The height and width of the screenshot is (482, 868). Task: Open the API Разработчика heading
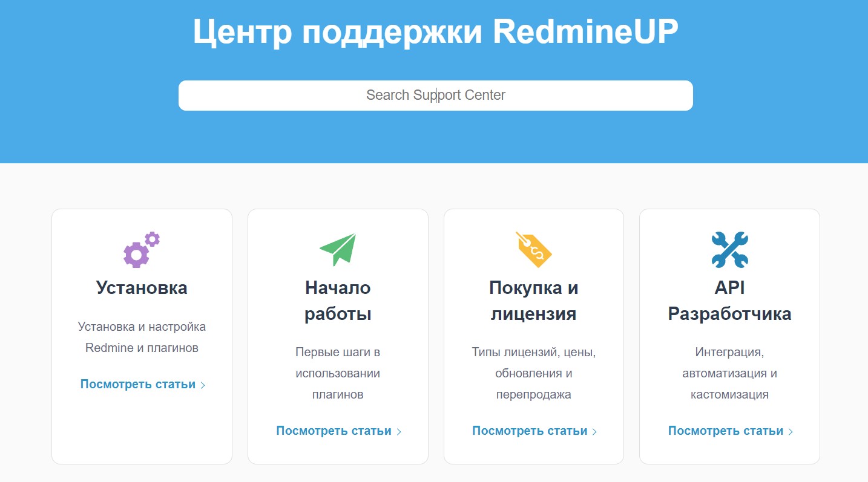tap(729, 301)
